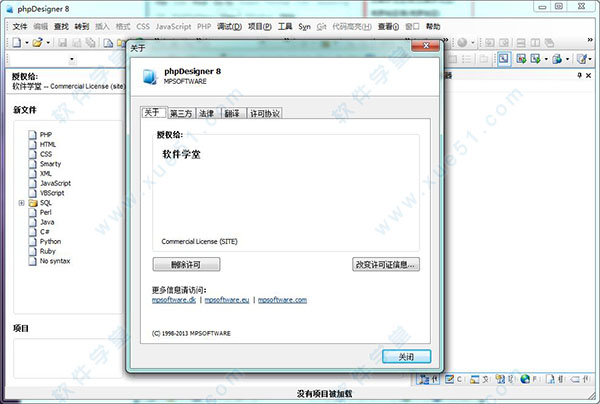Select Python in new file list
The height and width of the screenshot is (404, 600).
[x=50, y=241]
